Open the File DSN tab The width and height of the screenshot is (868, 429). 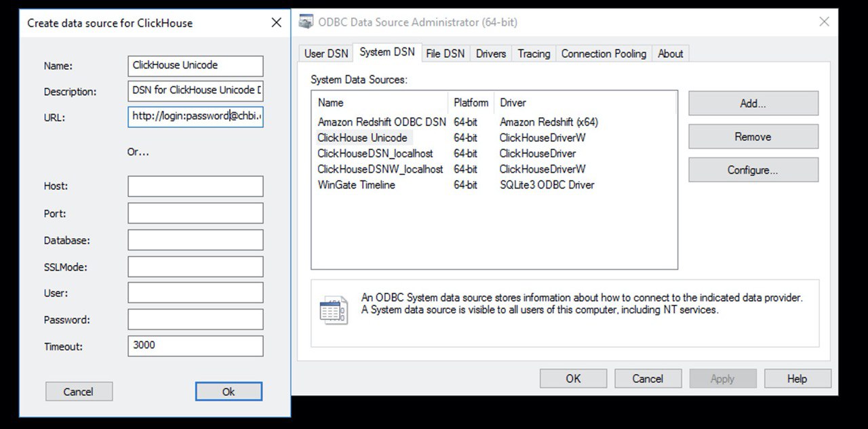(446, 54)
